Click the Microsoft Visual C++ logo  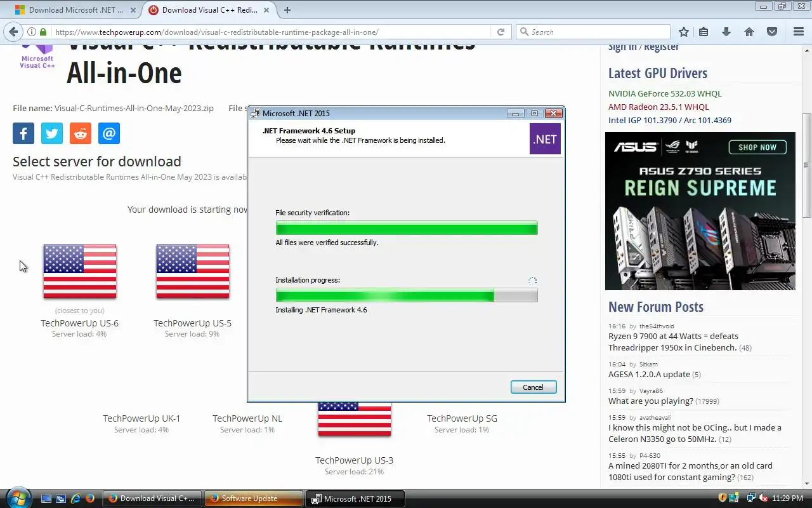click(37, 56)
